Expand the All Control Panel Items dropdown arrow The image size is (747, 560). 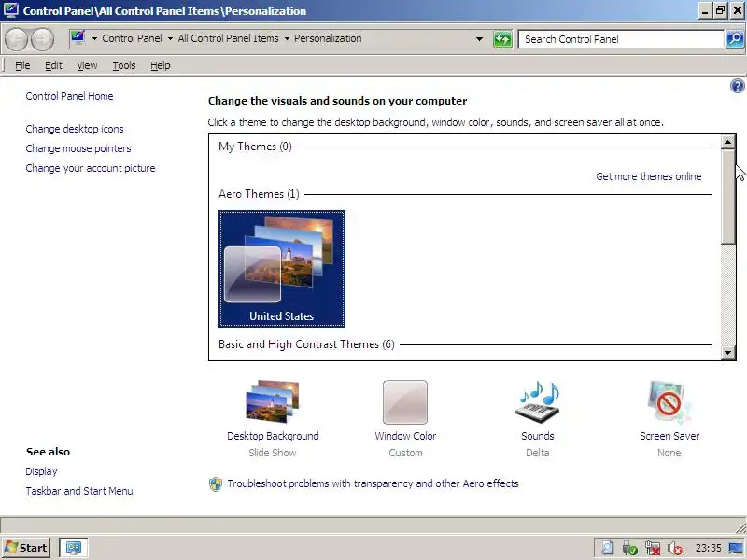pyautogui.click(x=287, y=38)
